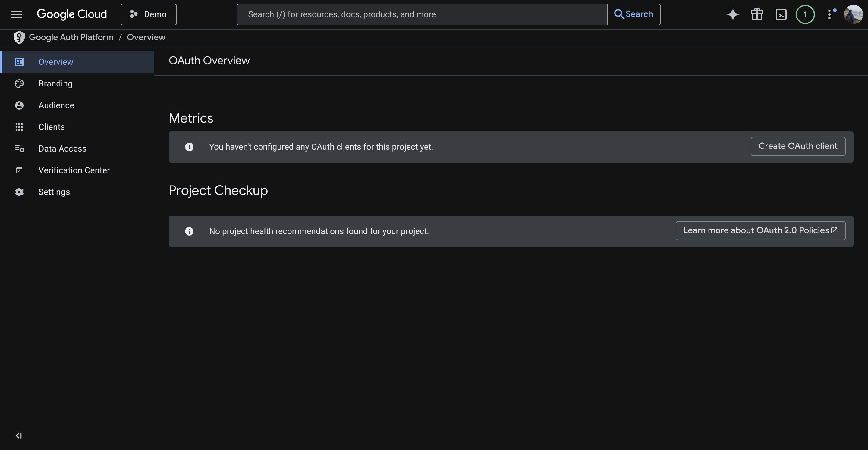Select the Branding palette icon in sidebar
This screenshot has width=868, height=450.
19,83
